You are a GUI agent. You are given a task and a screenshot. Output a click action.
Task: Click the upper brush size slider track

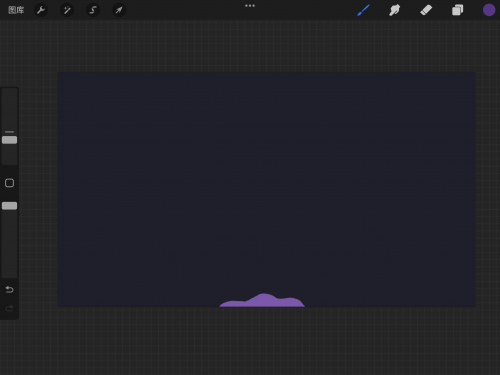click(9, 126)
